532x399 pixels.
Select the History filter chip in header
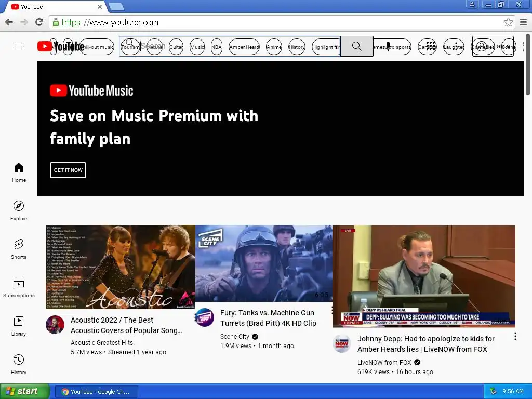pos(297,47)
